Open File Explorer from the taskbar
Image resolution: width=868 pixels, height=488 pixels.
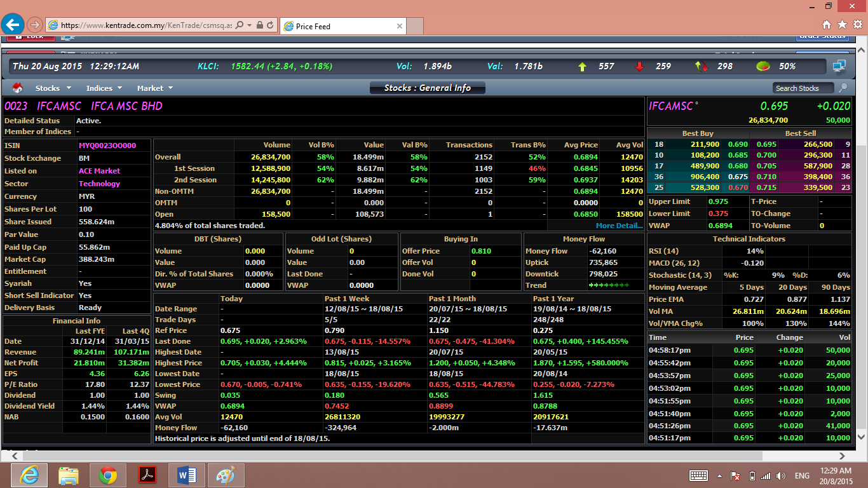[x=68, y=475]
